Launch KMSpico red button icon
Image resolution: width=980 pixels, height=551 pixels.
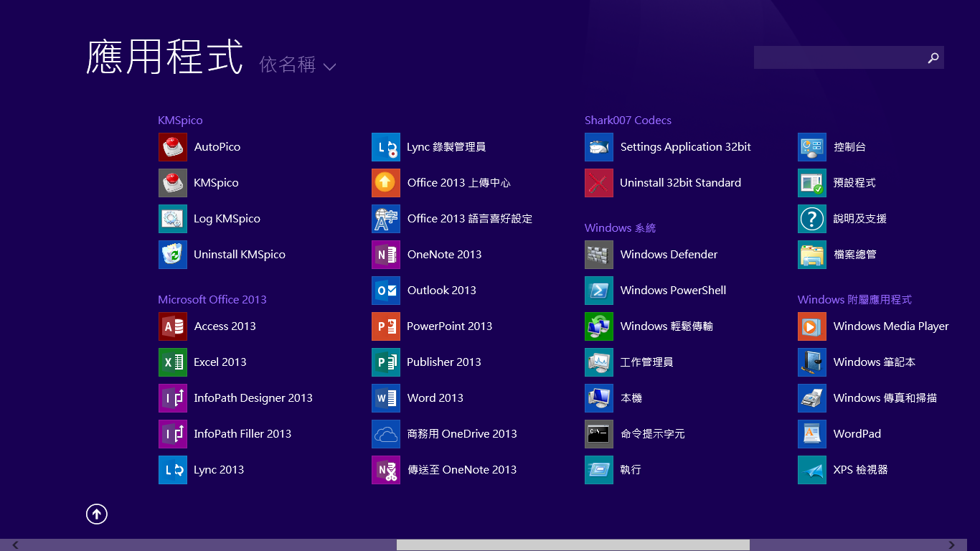(x=173, y=183)
